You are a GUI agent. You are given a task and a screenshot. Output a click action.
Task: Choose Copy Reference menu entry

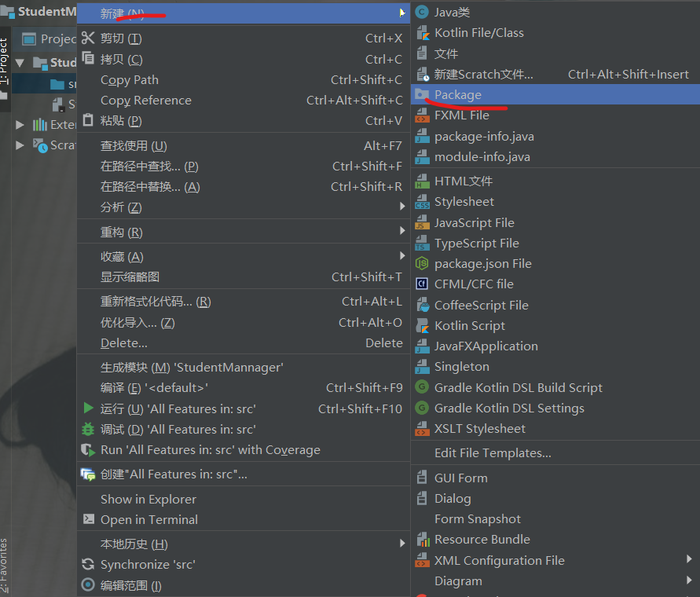(244, 101)
